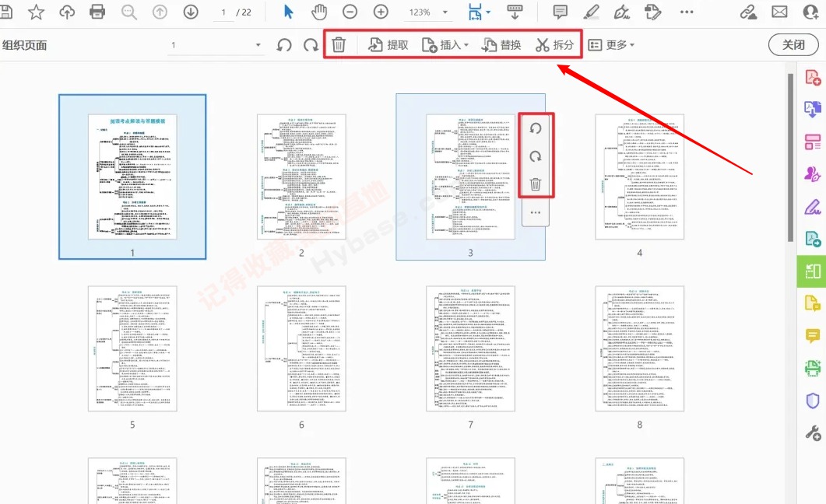Open the Export PDF sidebar tool

(x=812, y=240)
